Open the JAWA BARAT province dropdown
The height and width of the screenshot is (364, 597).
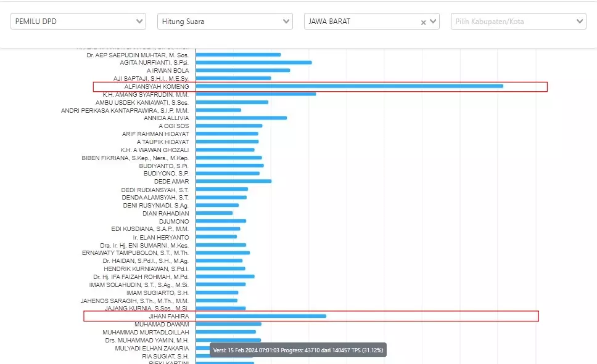[361, 22]
